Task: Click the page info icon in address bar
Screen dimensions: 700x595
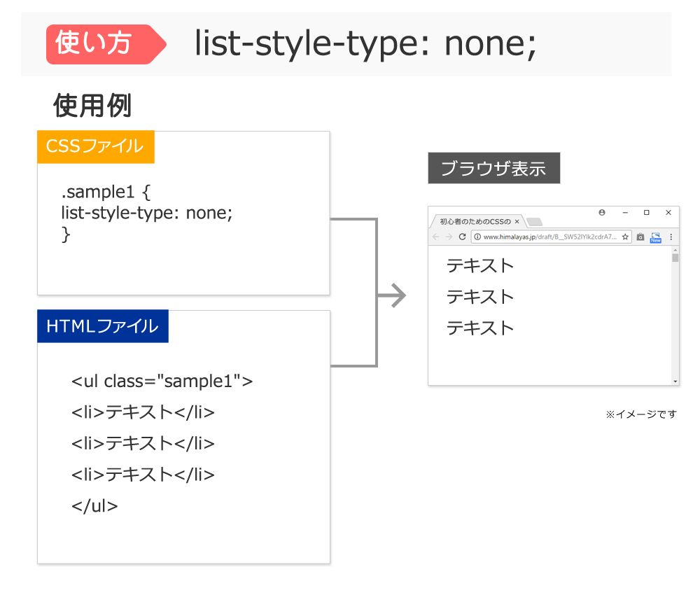Action: pos(477,236)
